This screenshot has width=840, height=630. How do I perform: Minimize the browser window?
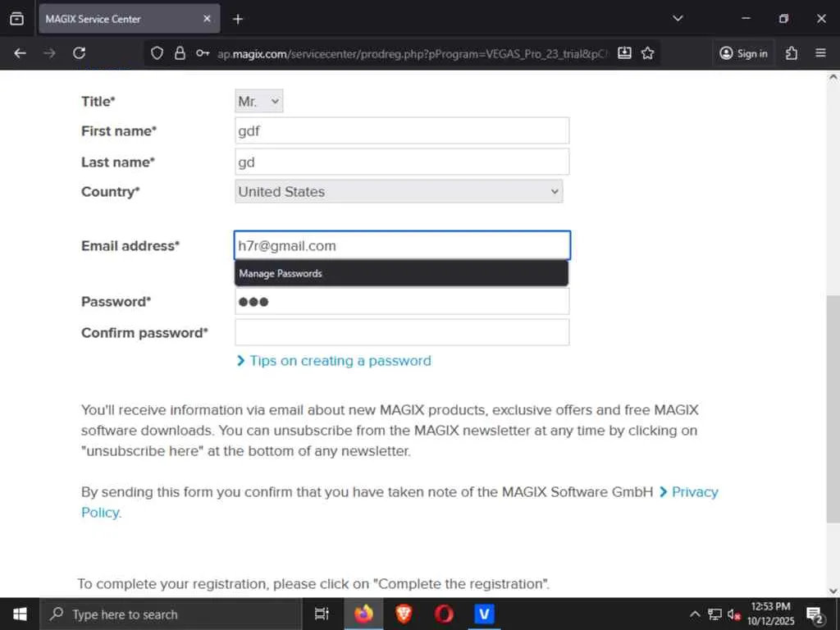click(x=746, y=19)
